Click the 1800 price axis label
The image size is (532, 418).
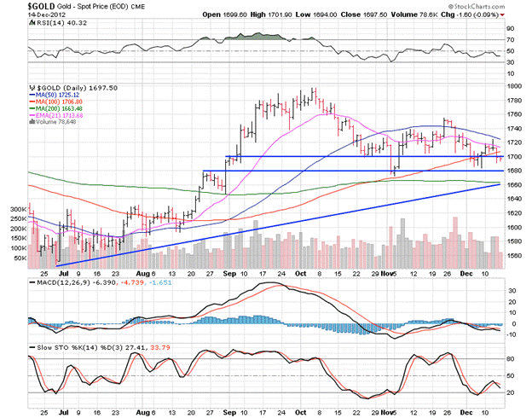tap(515, 86)
